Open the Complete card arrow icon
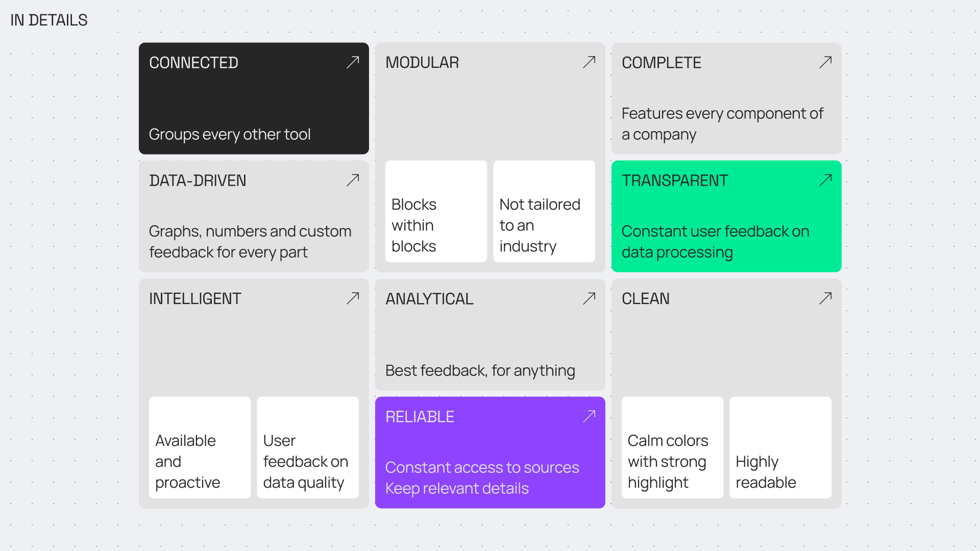Screen dimensions: 980x551 point(825,62)
